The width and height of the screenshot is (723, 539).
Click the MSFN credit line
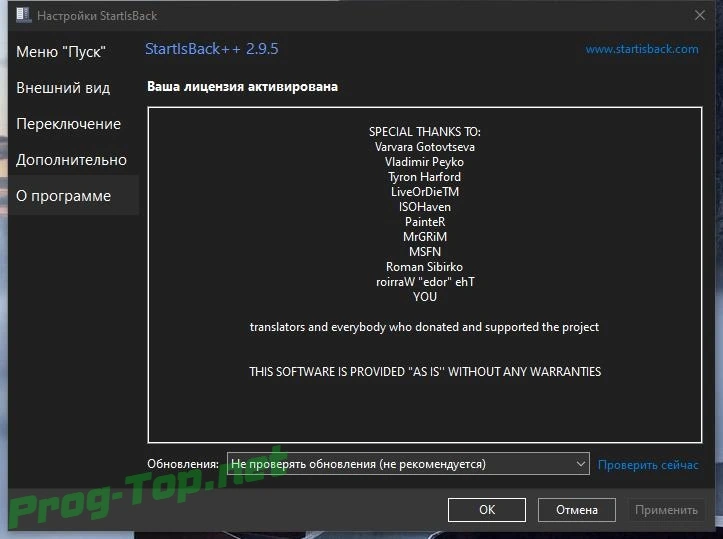click(425, 252)
